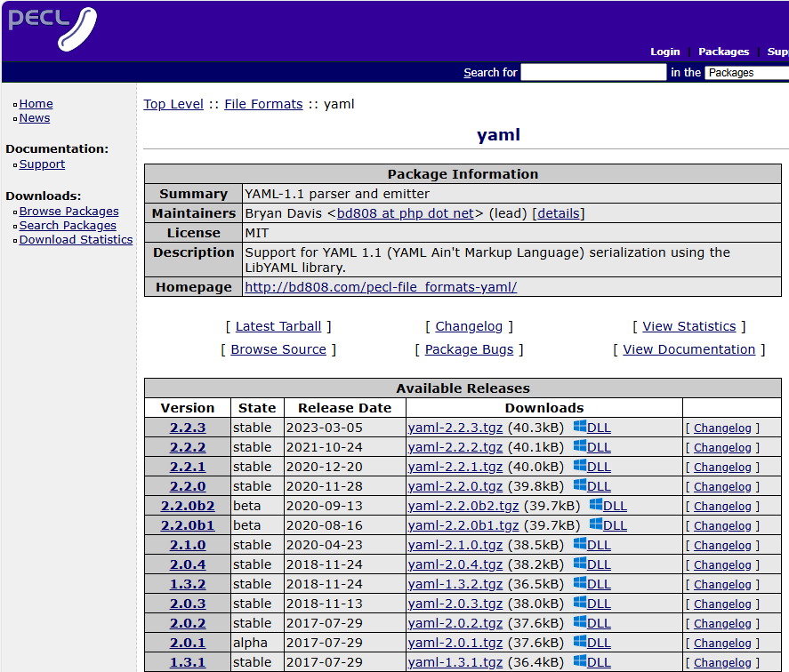
Task: Follow the File Formats breadcrumb
Action: coord(263,104)
